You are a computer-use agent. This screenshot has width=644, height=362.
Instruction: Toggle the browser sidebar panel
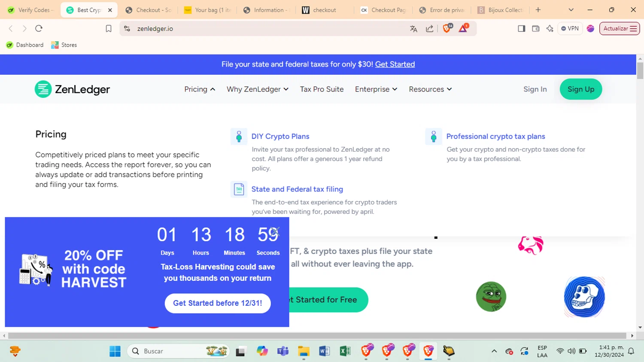pyautogui.click(x=522, y=28)
